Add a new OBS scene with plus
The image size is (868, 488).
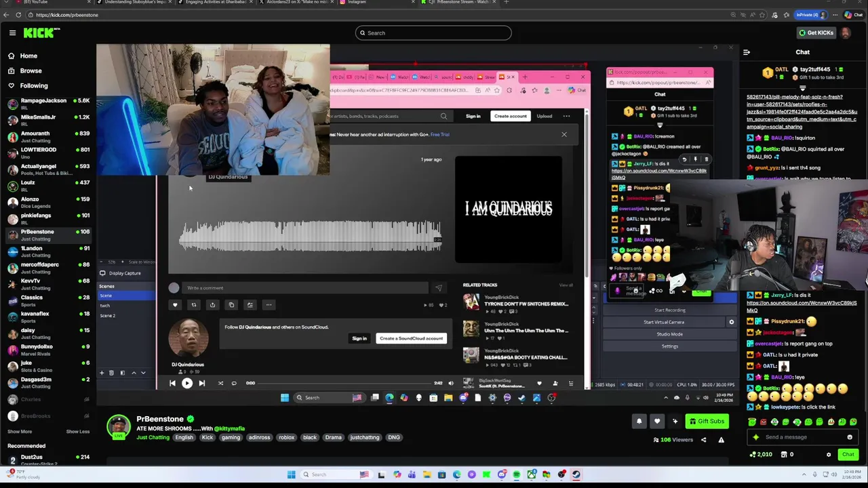(102, 373)
